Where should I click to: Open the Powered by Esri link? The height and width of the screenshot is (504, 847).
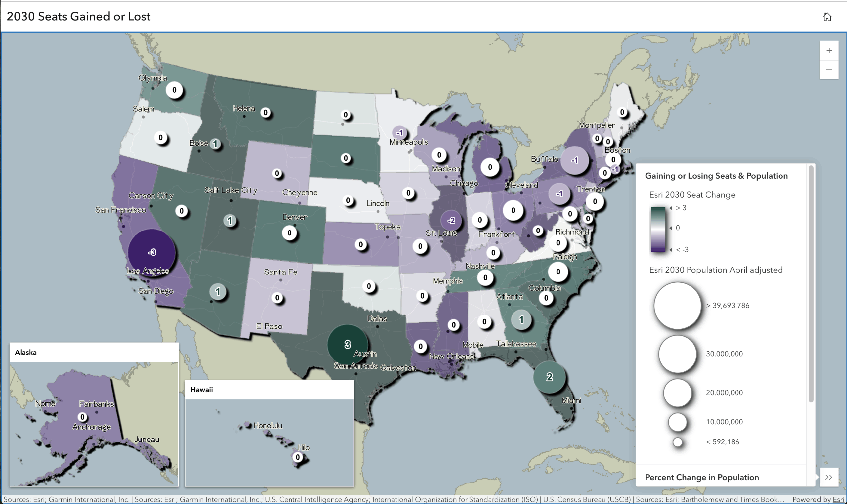tap(838, 499)
